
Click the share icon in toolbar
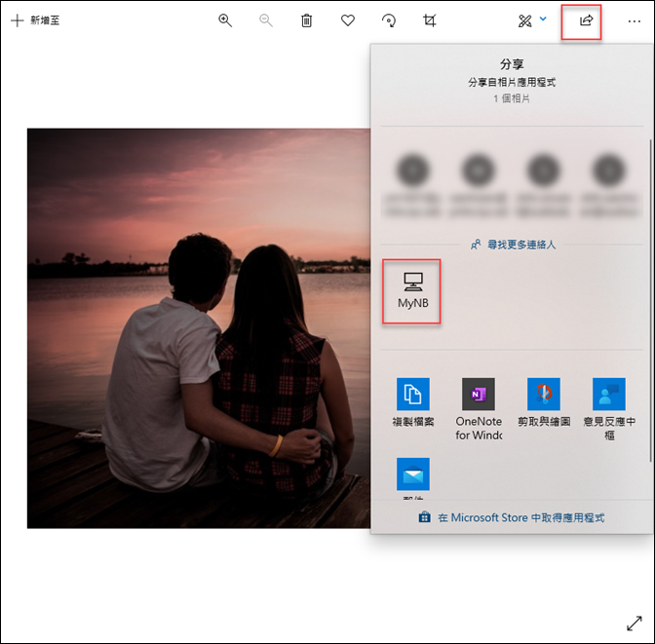586,20
